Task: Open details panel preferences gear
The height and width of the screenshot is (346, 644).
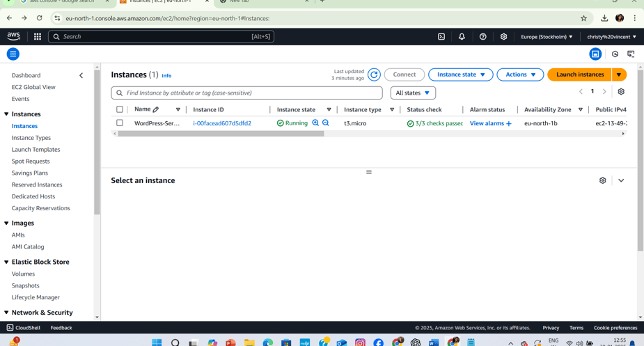Action: click(602, 180)
